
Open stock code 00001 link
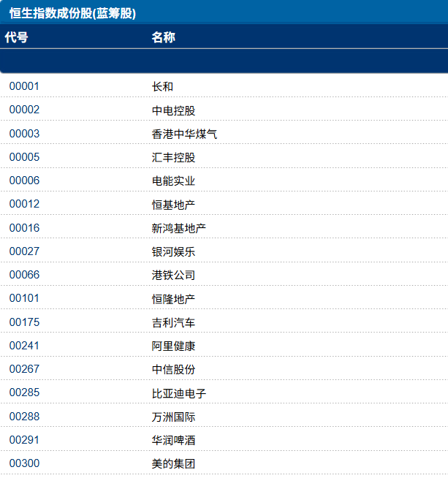24,86
